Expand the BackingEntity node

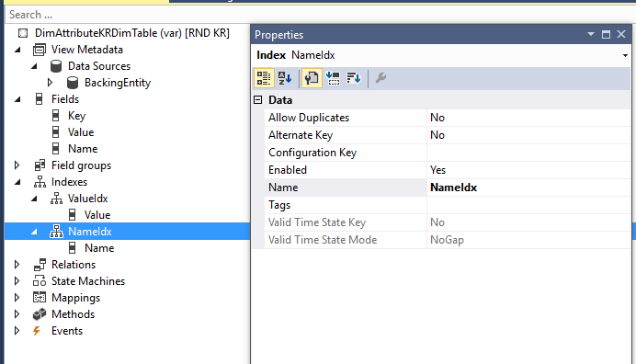tap(50, 83)
